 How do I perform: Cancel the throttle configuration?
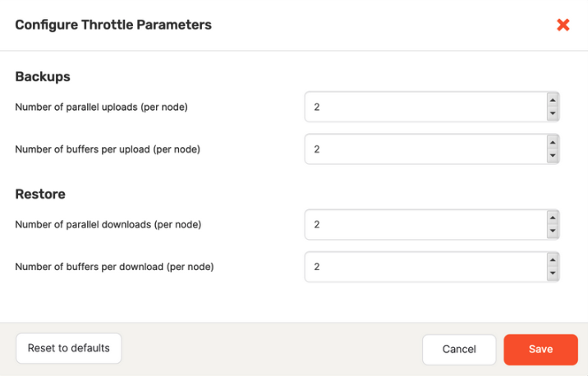click(459, 349)
